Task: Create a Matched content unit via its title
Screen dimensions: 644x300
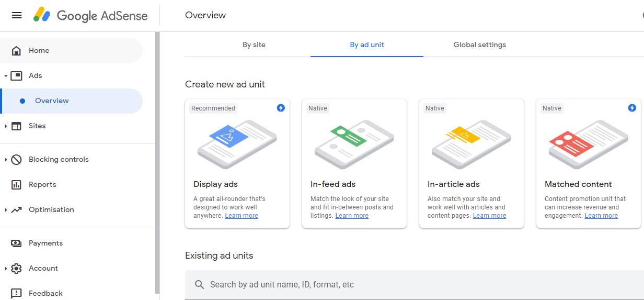Action: point(578,184)
